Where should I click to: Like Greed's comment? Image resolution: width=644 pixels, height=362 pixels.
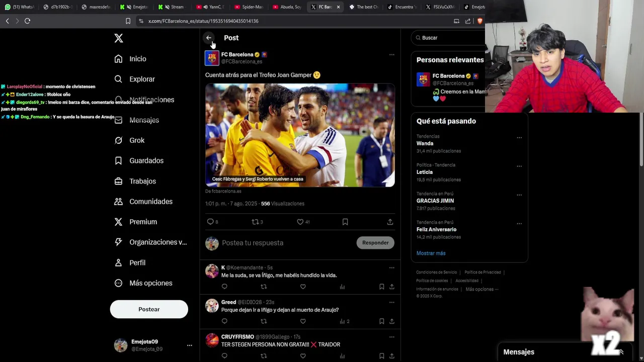pyautogui.click(x=303, y=321)
